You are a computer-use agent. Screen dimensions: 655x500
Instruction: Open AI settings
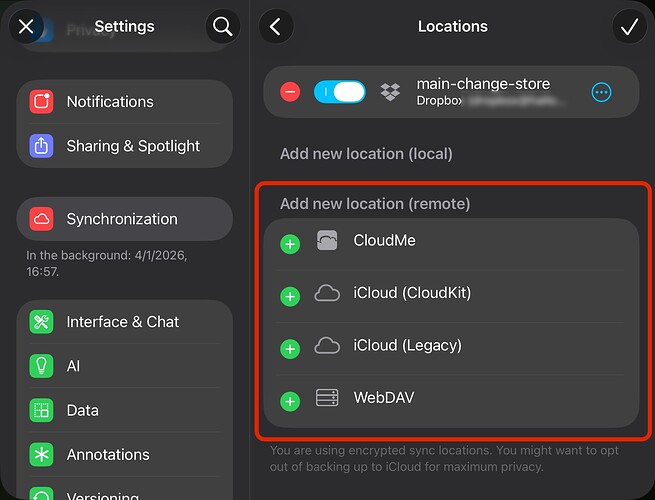pyautogui.click(x=124, y=366)
